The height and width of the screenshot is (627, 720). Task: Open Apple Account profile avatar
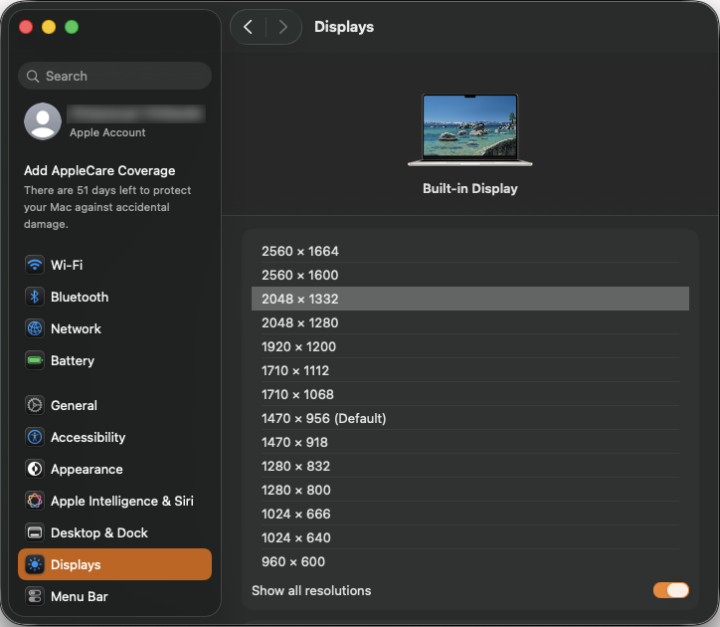(x=42, y=121)
